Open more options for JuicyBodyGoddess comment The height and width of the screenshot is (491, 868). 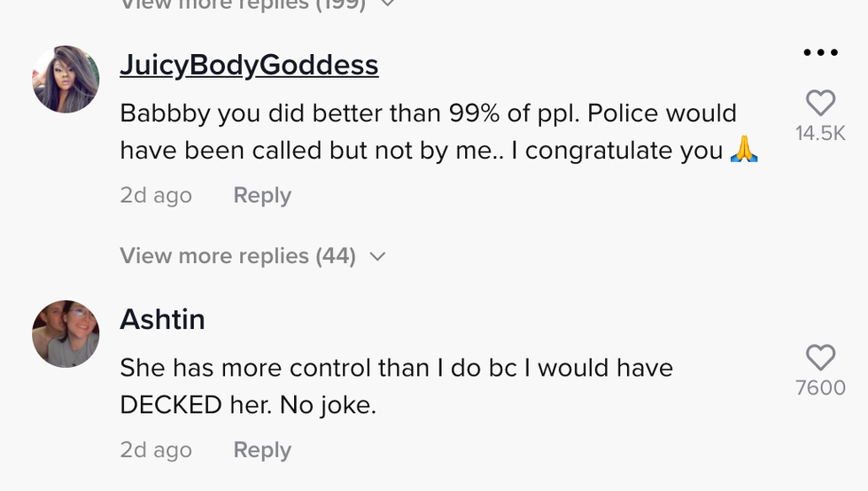820,53
